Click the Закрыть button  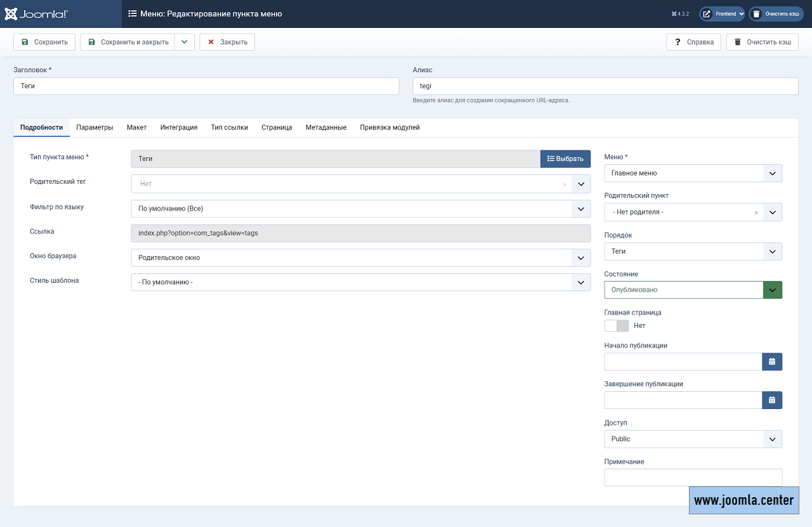click(x=227, y=42)
